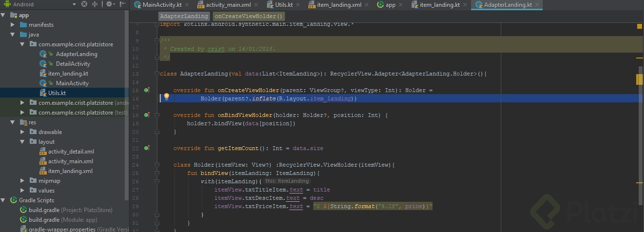Expand the platzistore androidTest package
The height and width of the screenshot is (232, 644).
pyautogui.click(x=22, y=103)
